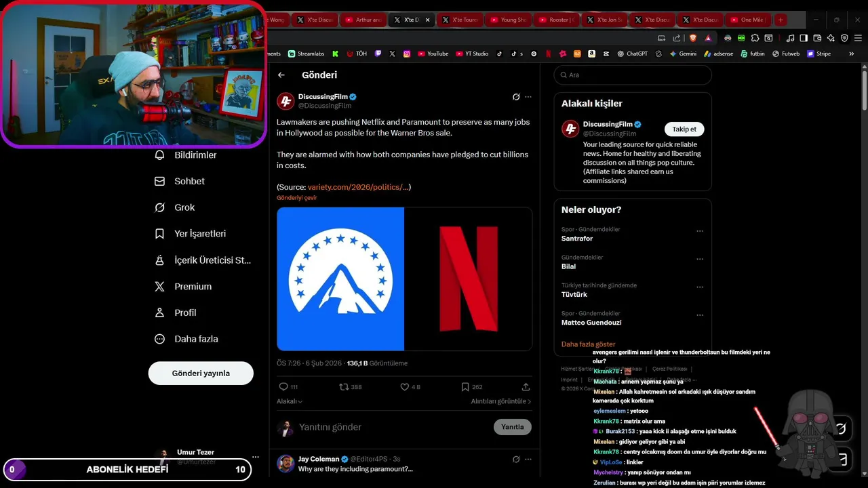Click the Yanıtını gönder reply field

pos(393,427)
